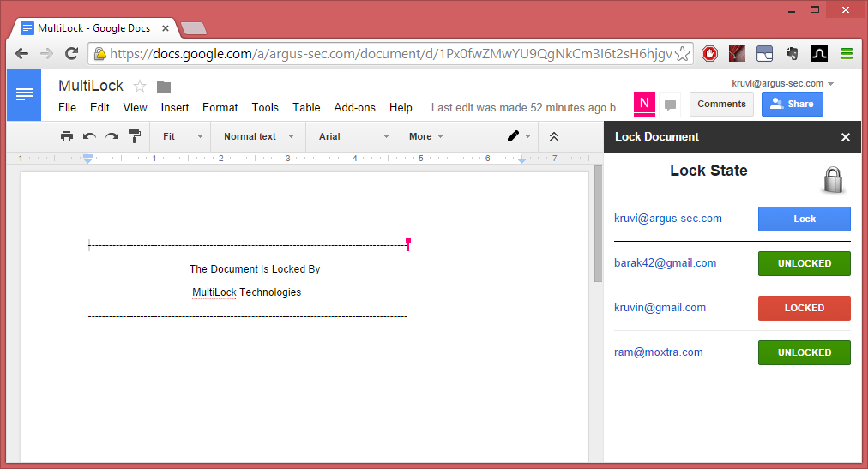868x469 pixels.
Task: Click the kruvi@argus-sec.com sidebar link
Action: coord(667,219)
